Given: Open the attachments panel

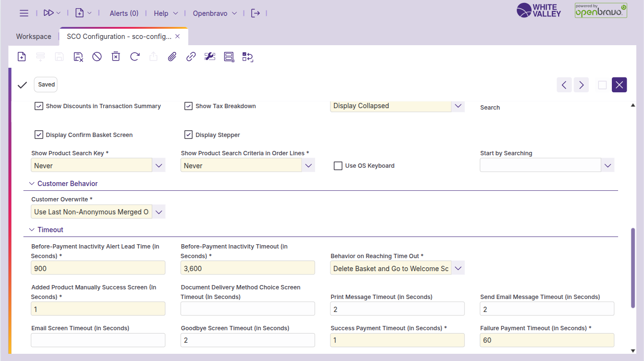Looking at the screenshot, I should (x=172, y=56).
